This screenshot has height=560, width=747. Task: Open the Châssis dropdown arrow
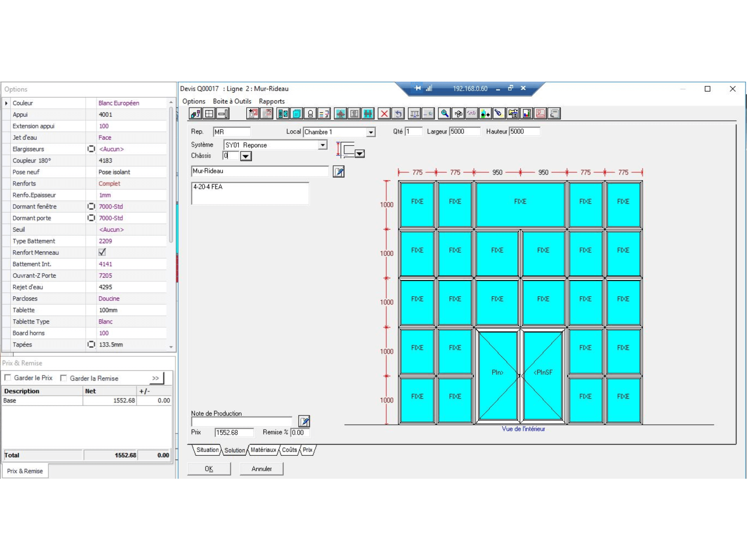pos(246,156)
